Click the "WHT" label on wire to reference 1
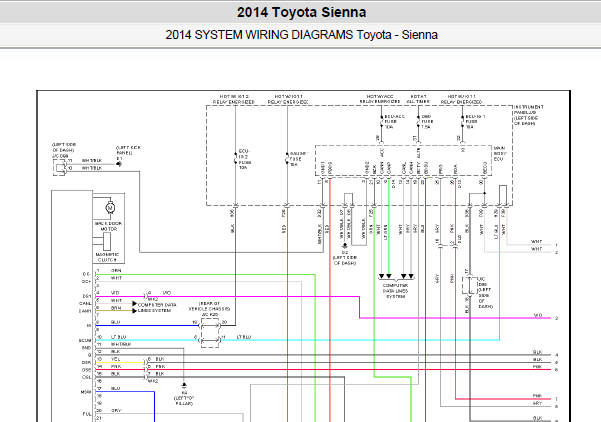The width and height of the screenshot is (601, 422). point(537,241)
